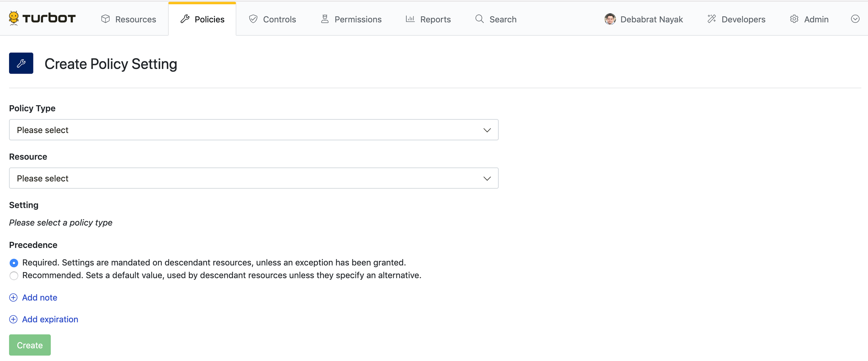
Task: Click the Permissions user icon
Action: click(x=325, y=19)
